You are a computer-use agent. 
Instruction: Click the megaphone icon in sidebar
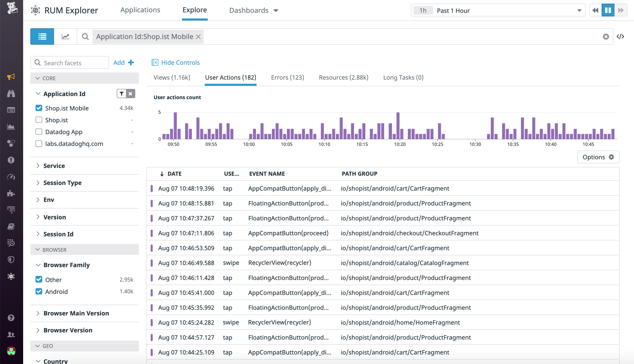[11, 77]
